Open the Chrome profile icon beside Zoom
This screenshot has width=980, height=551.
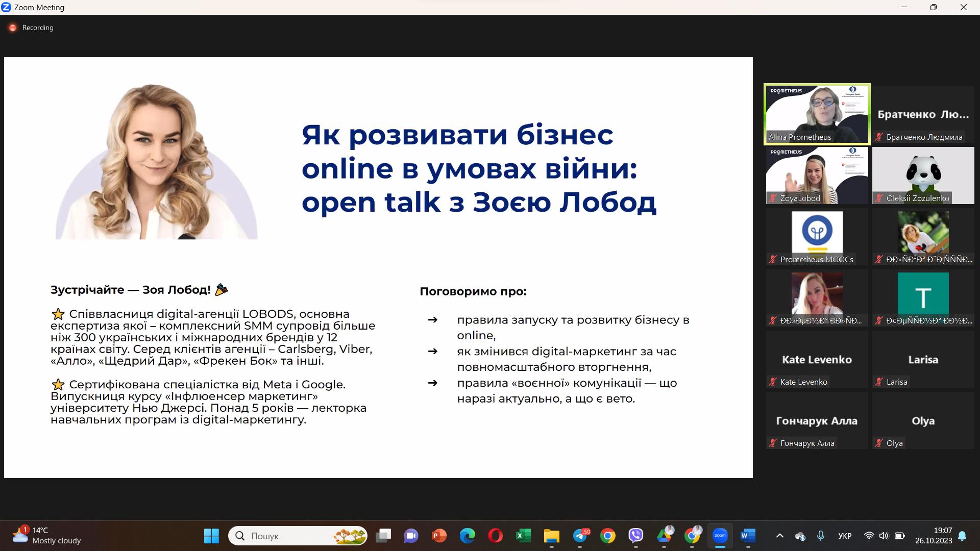692,536
